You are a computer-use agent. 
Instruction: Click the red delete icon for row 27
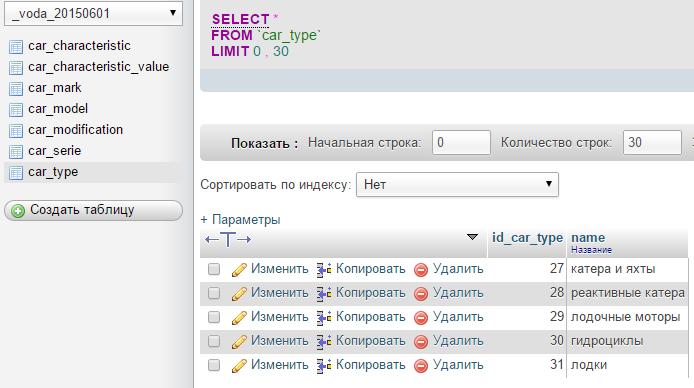421,270
